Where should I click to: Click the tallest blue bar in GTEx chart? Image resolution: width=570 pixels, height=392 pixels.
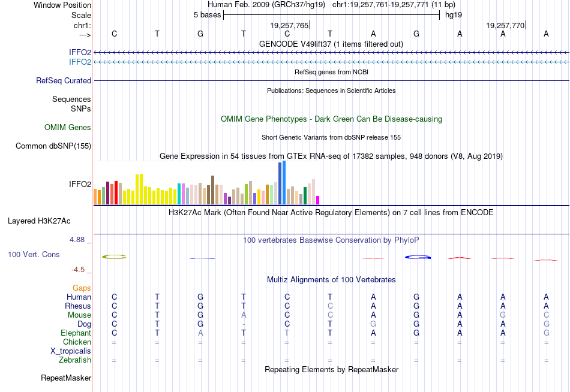tap(284, 183)
